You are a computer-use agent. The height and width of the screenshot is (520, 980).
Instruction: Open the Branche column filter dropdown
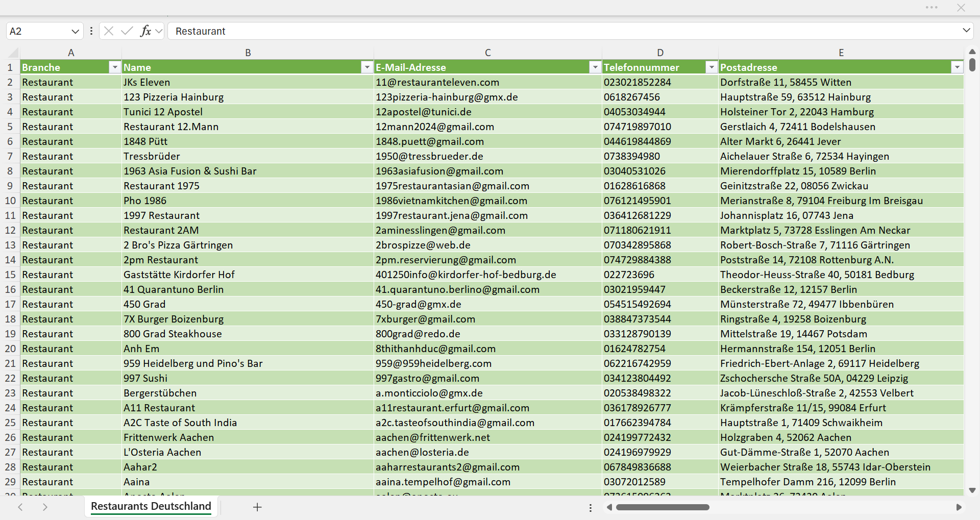click(115, 67)
